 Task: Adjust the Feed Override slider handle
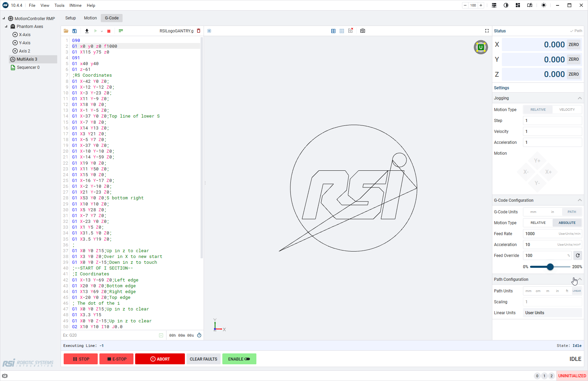[x=550, y=267]
